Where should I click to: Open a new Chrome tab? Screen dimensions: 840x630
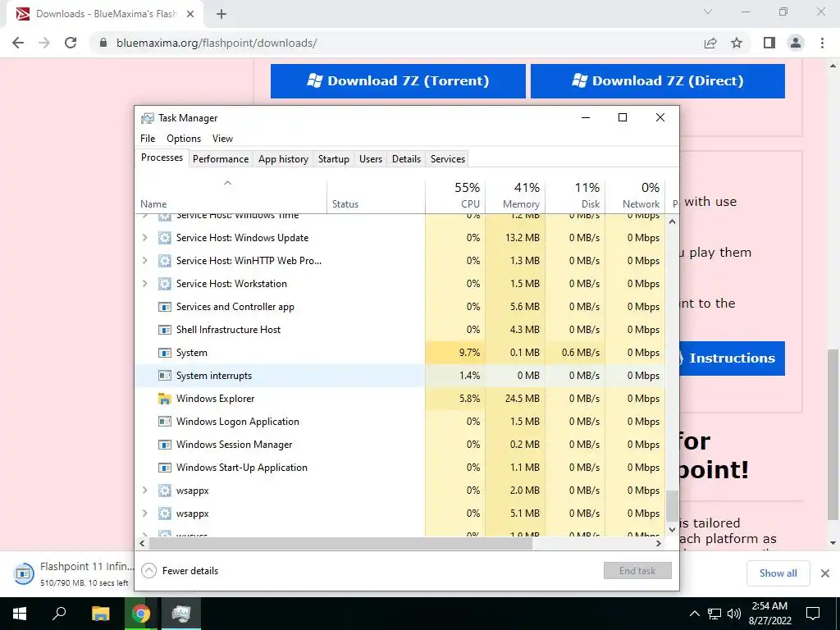221,14
